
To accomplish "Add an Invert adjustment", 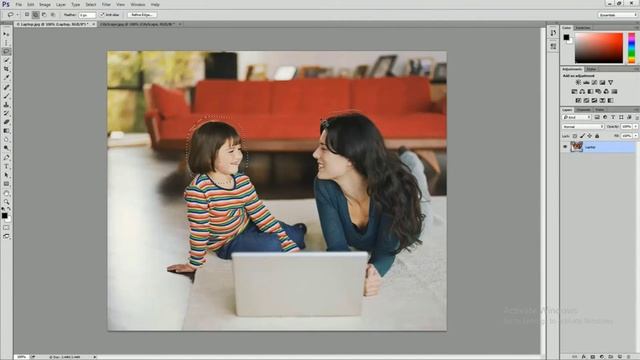I will (x=578, y=100).
